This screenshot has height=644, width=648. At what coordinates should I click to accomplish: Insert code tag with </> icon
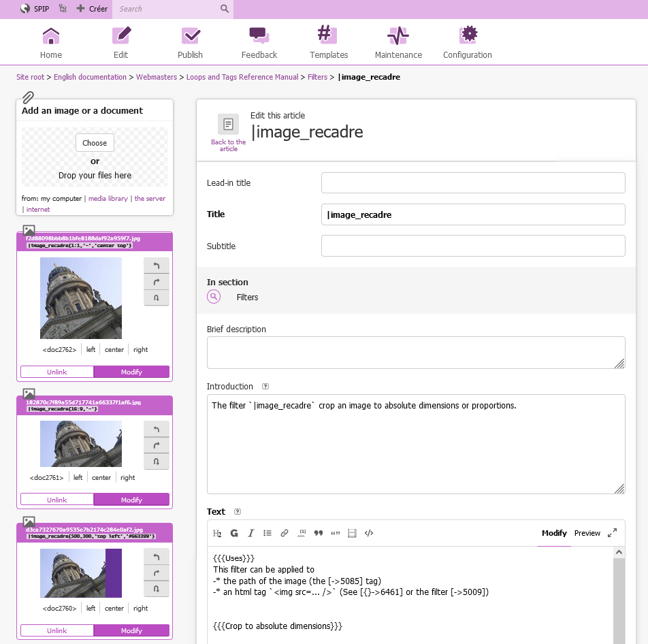tap(368, 533)
